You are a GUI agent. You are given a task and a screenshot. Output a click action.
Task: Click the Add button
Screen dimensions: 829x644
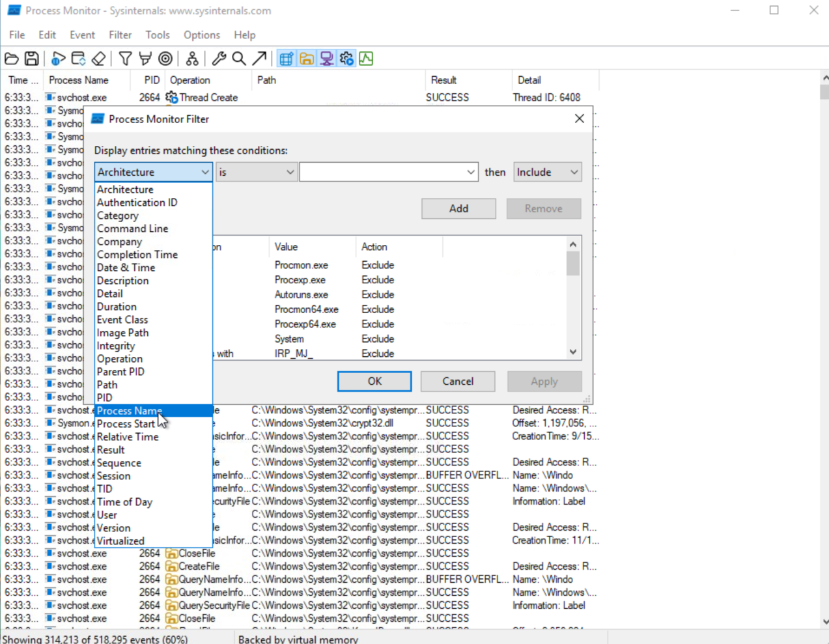tap(458, 208)
